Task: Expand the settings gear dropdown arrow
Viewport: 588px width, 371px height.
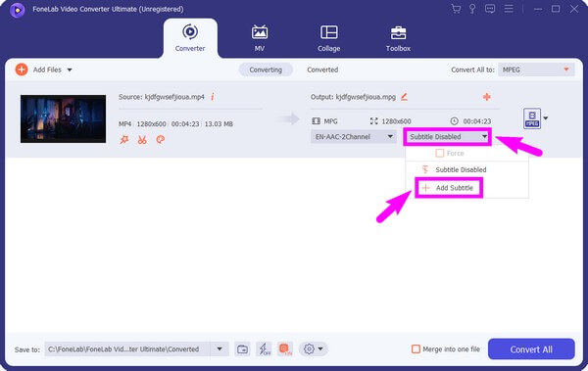Action: [320, 349]
